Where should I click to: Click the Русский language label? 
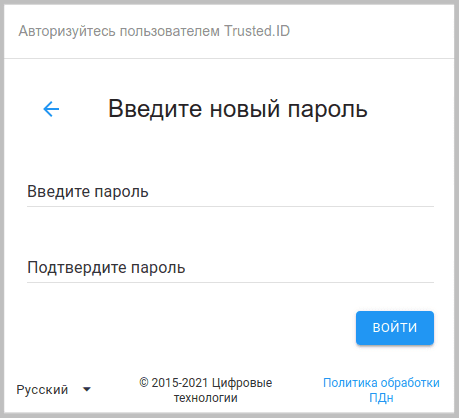tap(42, 390)
